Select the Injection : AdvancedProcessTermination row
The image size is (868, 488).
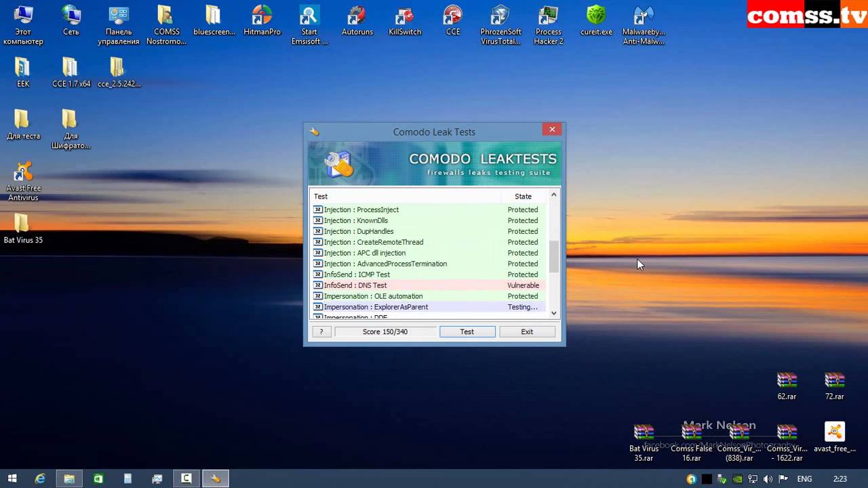tap(429, 264)
